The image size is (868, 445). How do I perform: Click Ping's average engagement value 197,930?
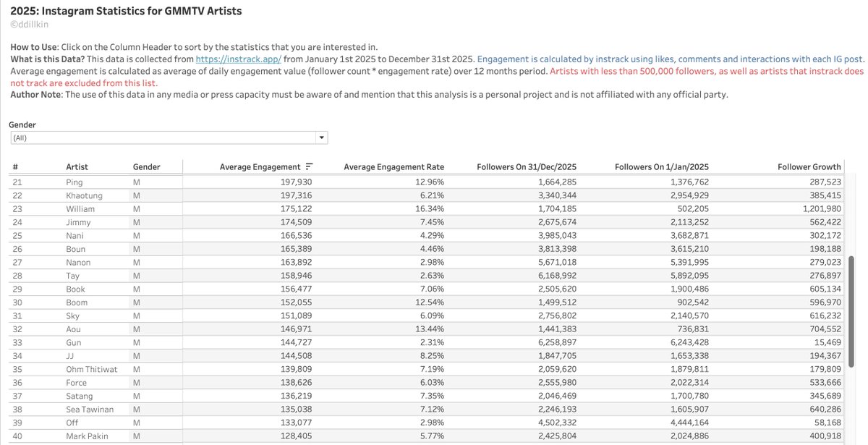click(297, 182)
